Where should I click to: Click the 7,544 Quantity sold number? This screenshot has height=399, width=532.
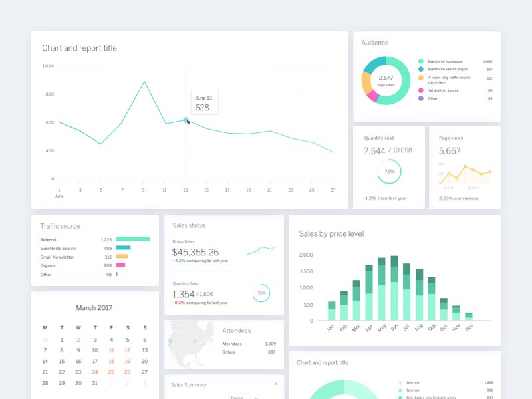(x=374, y=151)
